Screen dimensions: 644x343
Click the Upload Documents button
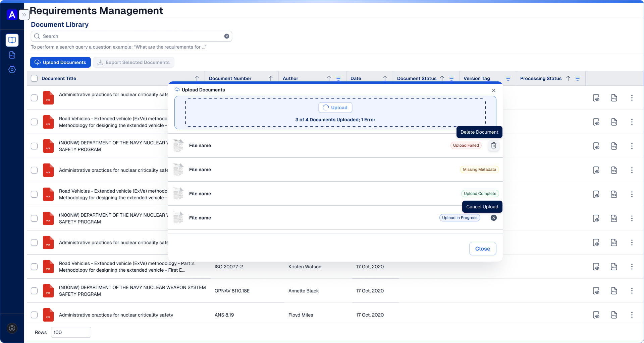coord(60,62)
